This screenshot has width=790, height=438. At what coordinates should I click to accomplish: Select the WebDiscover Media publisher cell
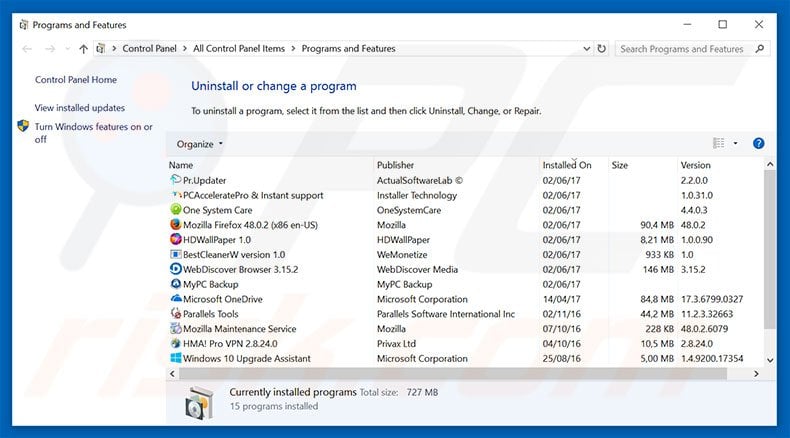pos(417,269)
